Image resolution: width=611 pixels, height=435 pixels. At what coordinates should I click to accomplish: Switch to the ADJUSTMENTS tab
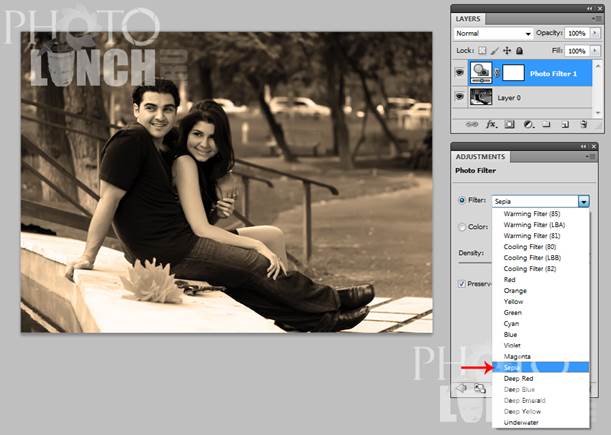click(480, 157)
